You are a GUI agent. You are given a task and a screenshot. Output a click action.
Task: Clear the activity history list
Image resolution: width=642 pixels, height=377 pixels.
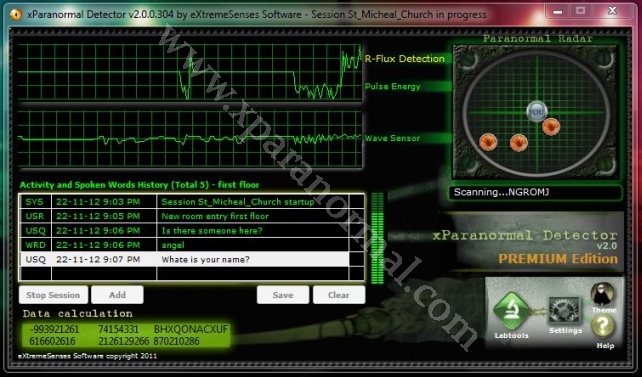339,295
